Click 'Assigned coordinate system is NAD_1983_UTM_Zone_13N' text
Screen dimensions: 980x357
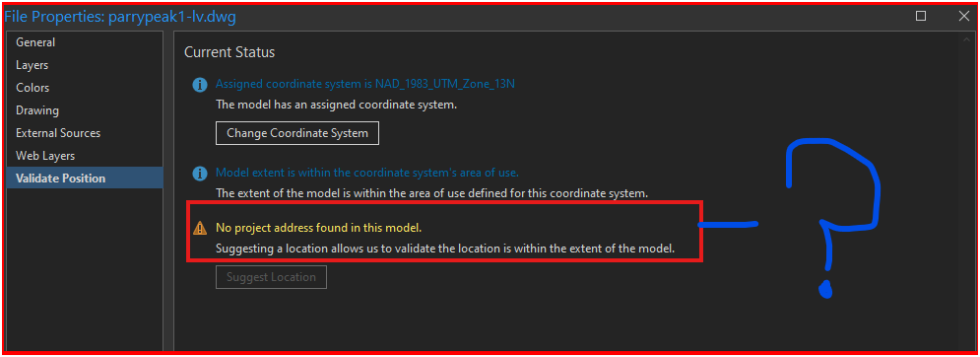click(365, 84)
